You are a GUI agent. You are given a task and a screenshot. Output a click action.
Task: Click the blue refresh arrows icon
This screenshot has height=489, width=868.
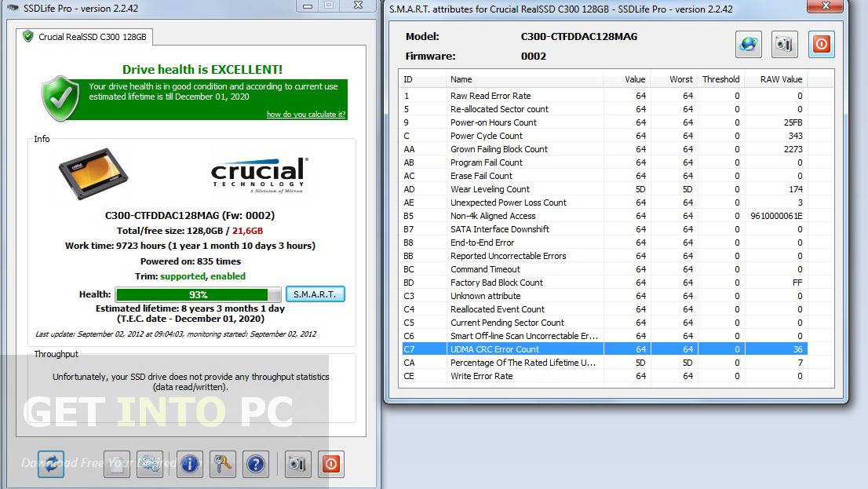coord(51,464)
